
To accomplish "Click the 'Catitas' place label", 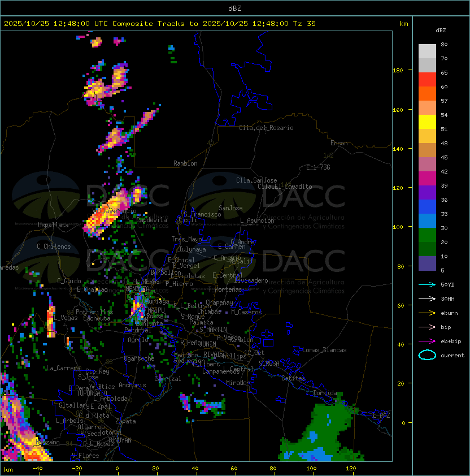I will click(x=293, y=378).
